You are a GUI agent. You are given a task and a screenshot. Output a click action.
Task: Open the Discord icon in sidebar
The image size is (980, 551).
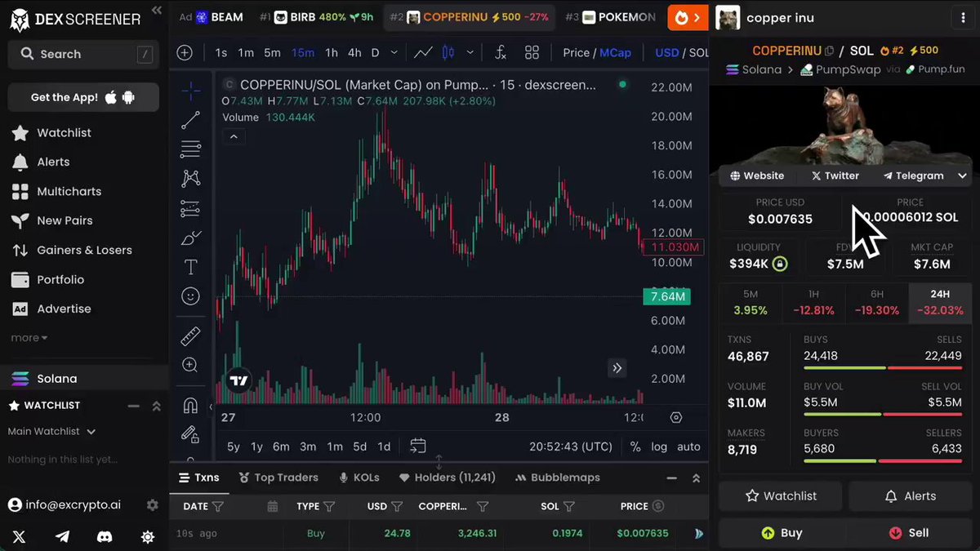pyautogui.click(x=105, y=536)
